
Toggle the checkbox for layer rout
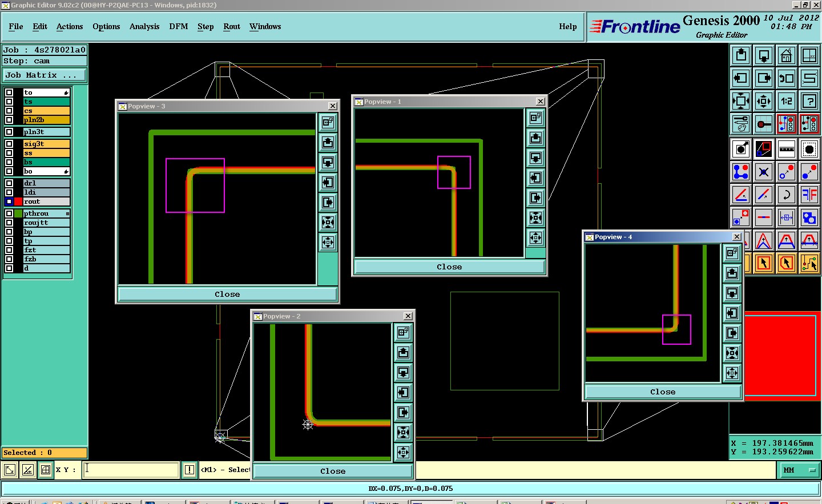tap(9, 201)
